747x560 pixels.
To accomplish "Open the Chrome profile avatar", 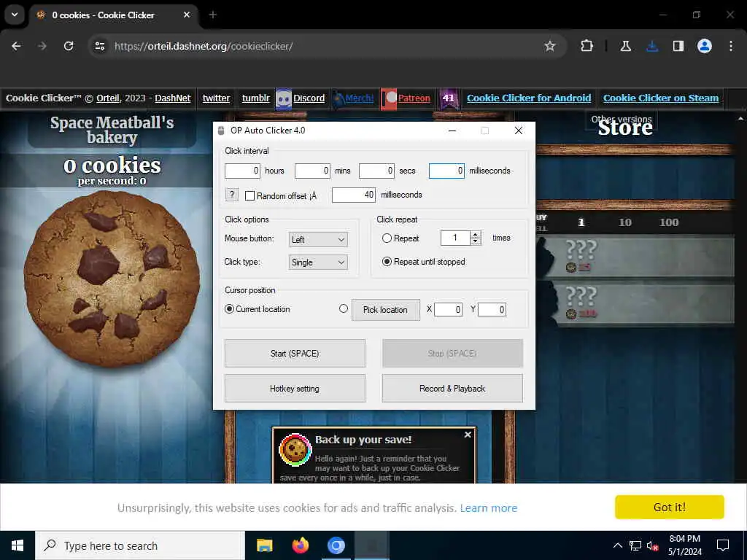I will (x=705, y=46).
